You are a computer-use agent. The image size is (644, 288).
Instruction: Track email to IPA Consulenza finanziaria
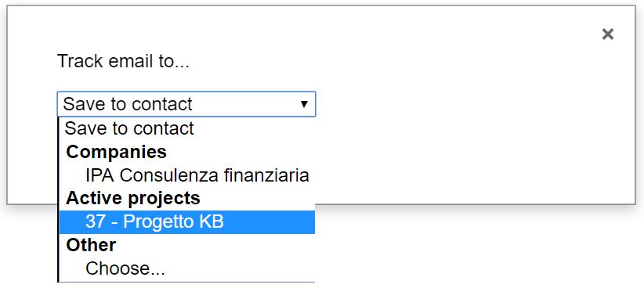coord(187,175)
